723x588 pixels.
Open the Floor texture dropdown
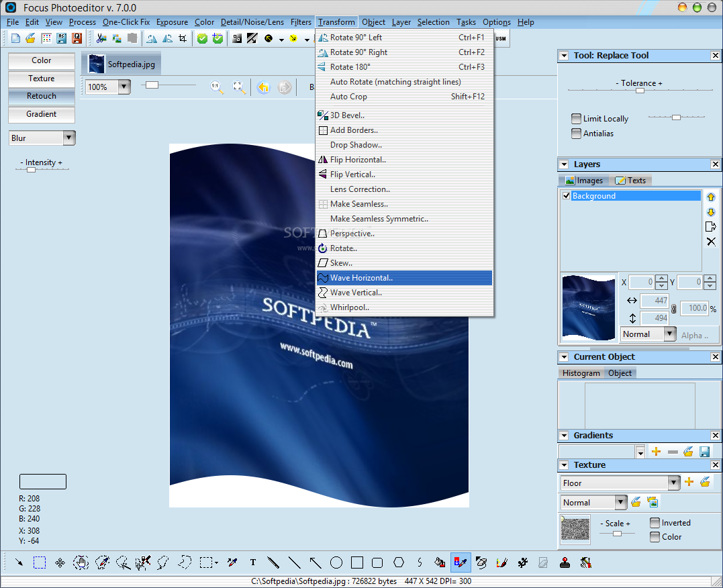[674, 483]
